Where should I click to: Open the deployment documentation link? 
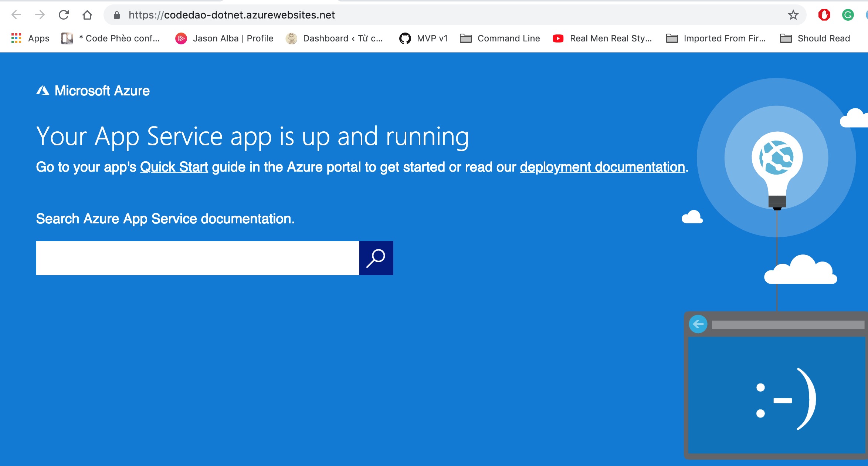click(602, 167)
